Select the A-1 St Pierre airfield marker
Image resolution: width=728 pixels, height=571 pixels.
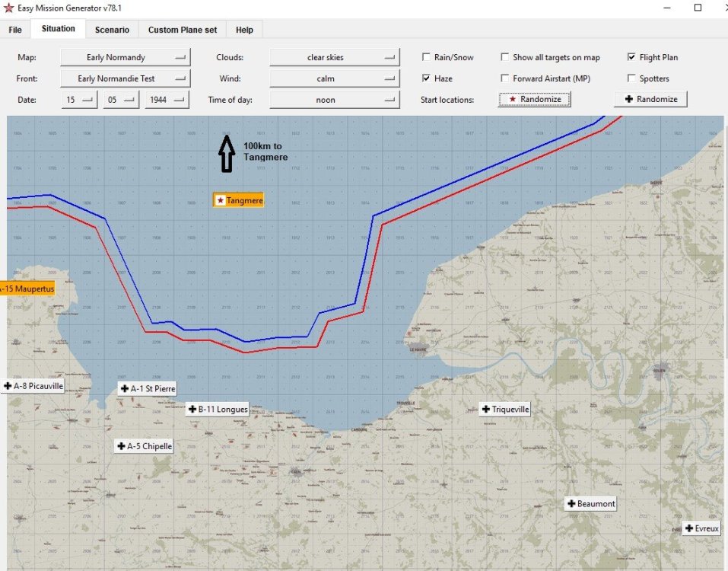pos(148,388)
